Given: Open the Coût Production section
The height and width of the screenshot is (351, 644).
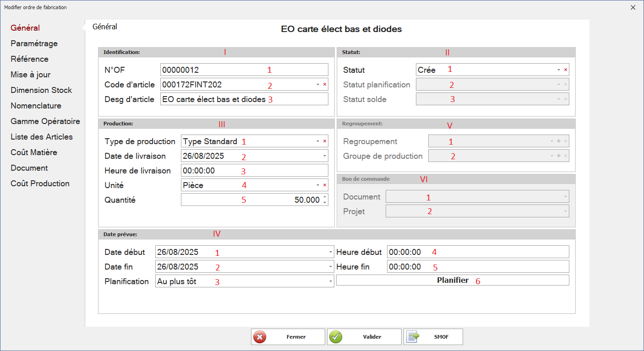Looking at the screenshot, I should point(40,184).
